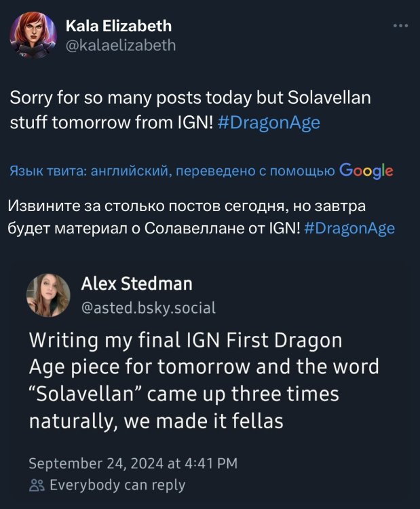Screen dimensions: 420x509
Task: Click the @asted.bsky.social handle
Action: coord(148,308)
